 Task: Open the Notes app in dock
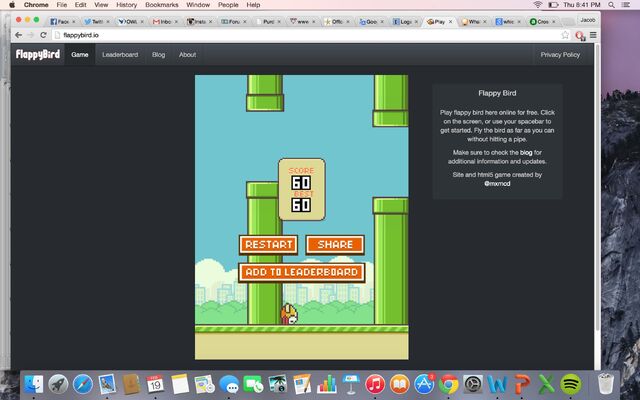point(180,384)
